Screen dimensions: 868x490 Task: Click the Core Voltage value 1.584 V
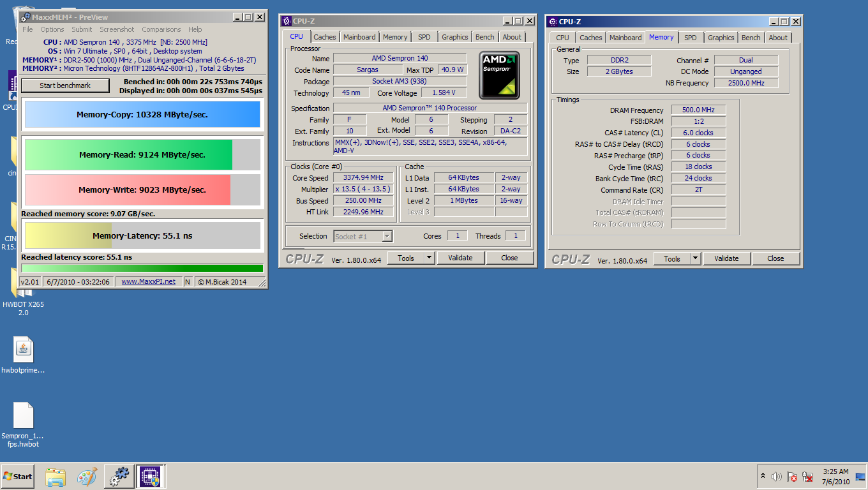[444, 93]
